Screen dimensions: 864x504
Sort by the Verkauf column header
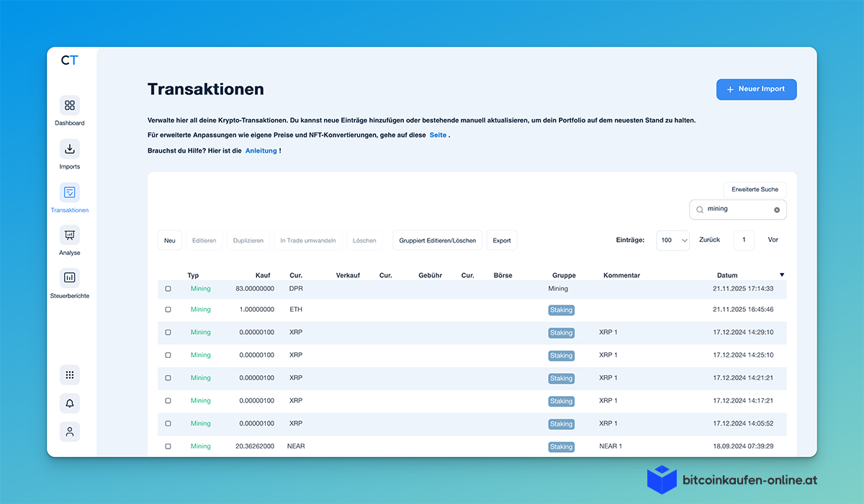pyautogui.click(x=348, y=275)
